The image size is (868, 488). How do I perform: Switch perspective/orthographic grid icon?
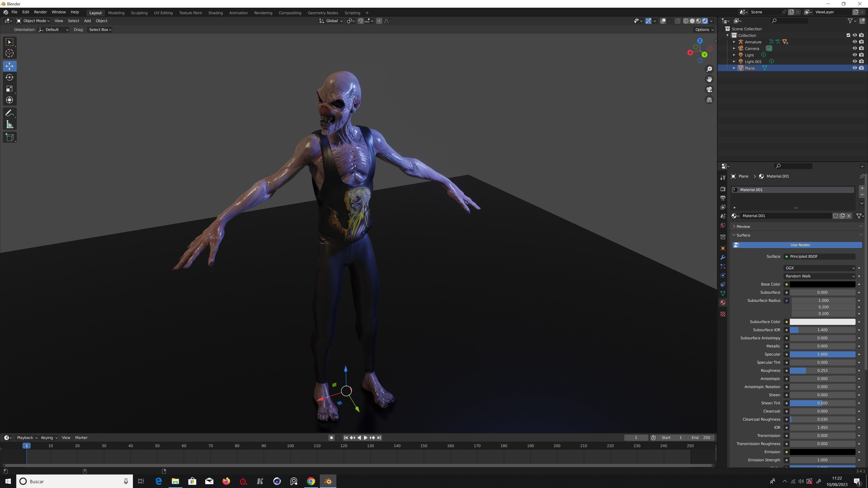coord(709,100)
